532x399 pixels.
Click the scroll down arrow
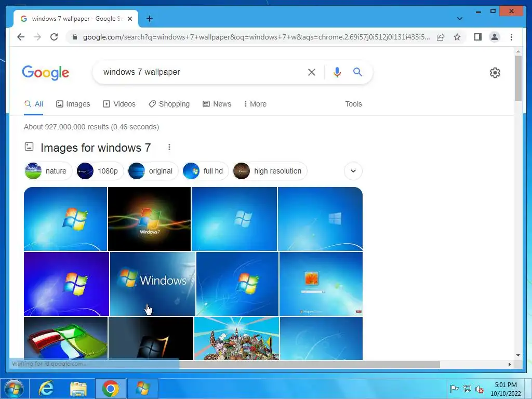coord(518,355)
